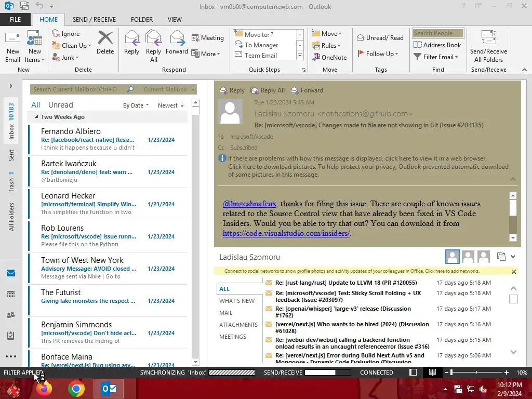Switch to the VIEW tab

pos(175,19)
